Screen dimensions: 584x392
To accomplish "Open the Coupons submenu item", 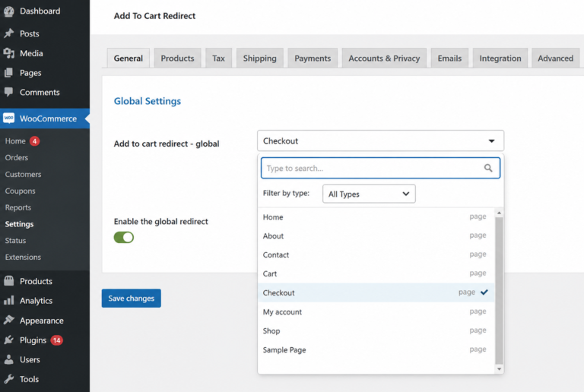I will click(20, 191).
